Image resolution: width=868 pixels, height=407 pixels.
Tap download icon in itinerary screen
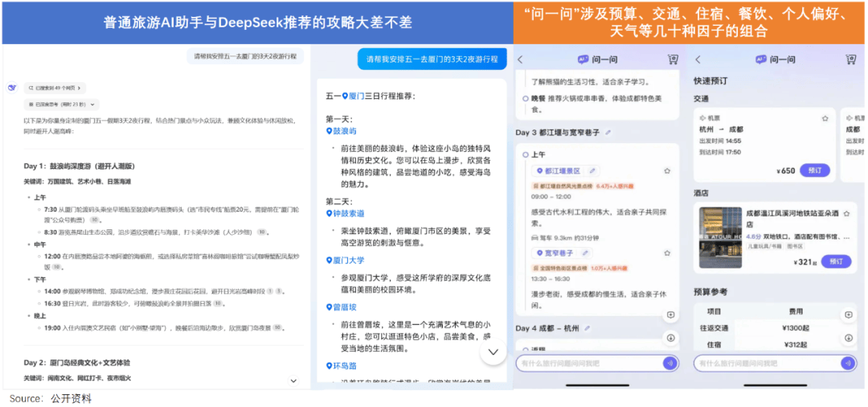pos(670,337)
